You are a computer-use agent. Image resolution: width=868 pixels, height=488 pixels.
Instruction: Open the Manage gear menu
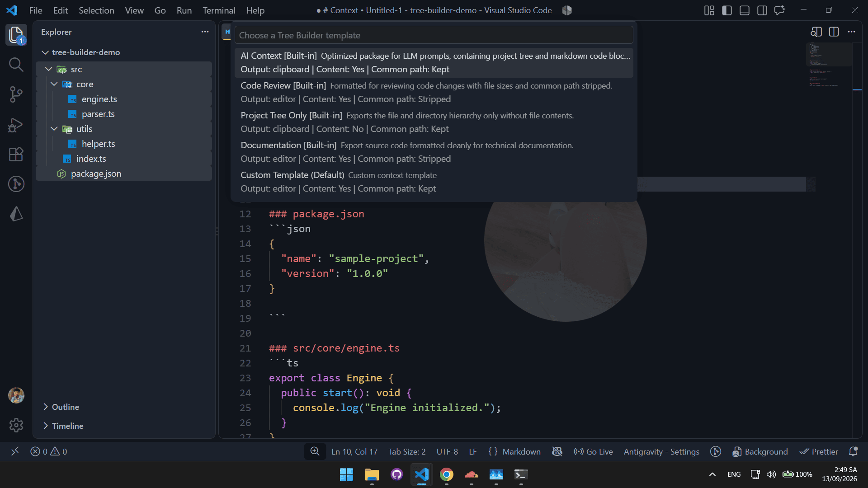16,425
